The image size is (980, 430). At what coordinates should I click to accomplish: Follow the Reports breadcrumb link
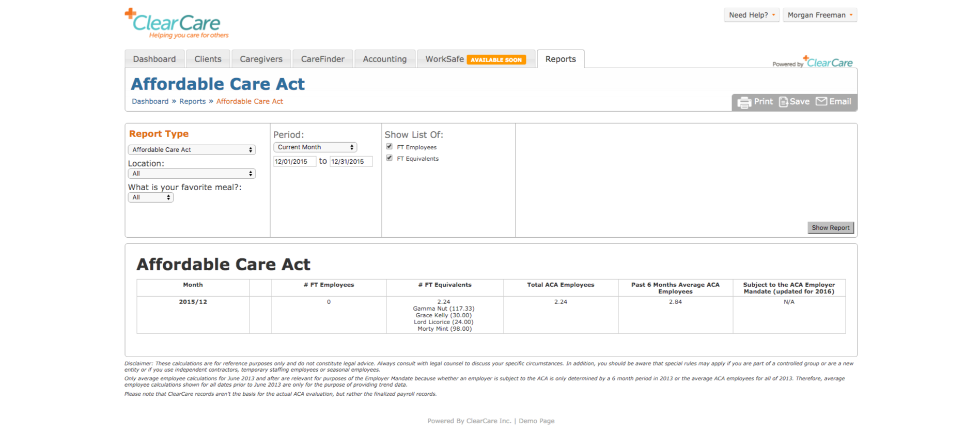[192, 101]
